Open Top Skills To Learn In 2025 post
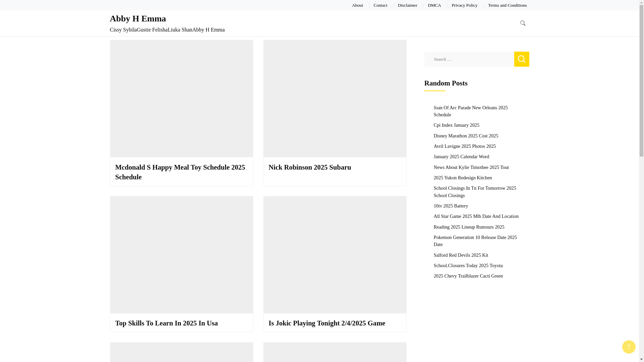Image resolution: width=644 pixels, height=362 pixels. click(x=166, y=323)
